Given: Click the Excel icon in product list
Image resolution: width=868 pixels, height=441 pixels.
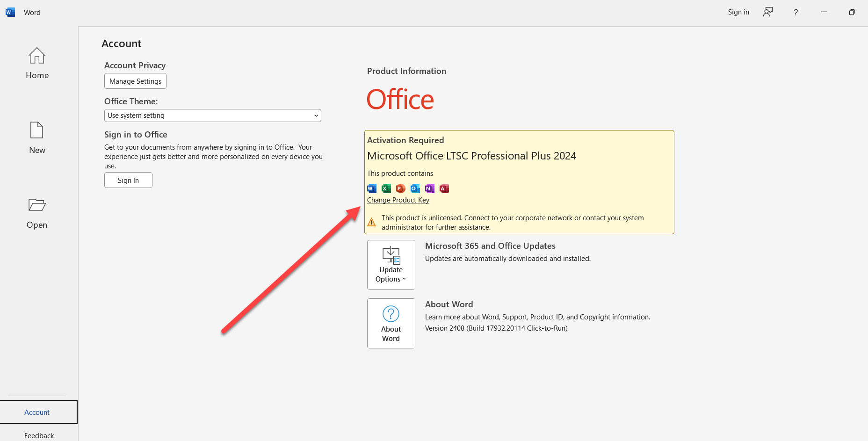Looking at the screenshot, I should (x=386, y=188).
